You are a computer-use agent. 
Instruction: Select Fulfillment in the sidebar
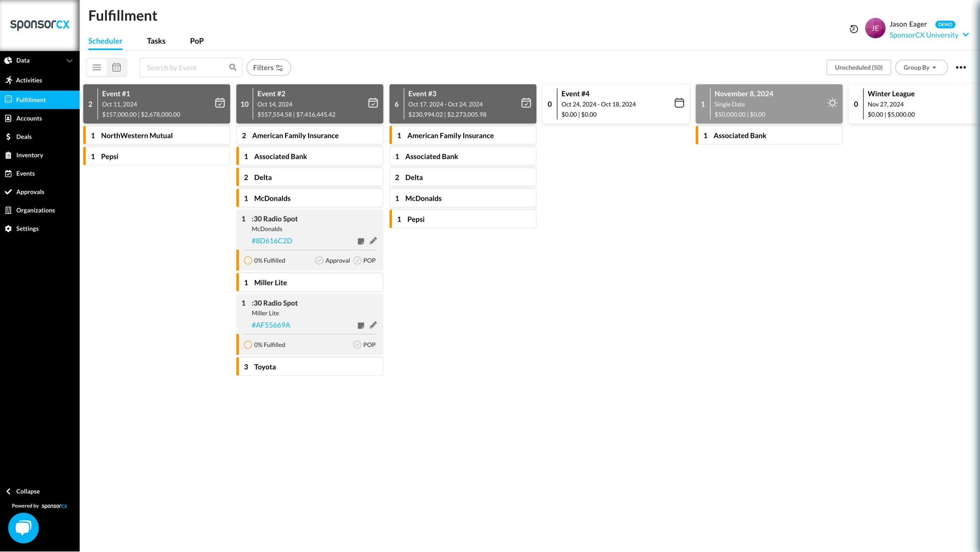pyautogui.click(x=40, y=100)
